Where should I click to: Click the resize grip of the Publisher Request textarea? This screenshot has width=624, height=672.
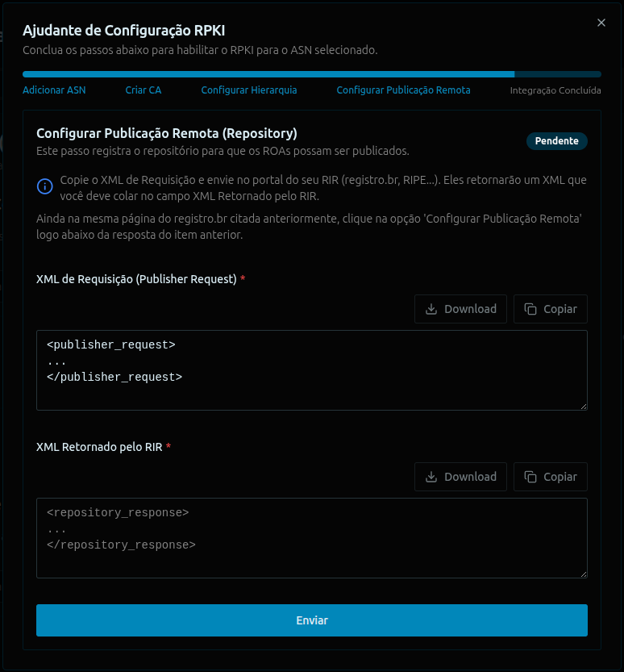pos(584,405)
